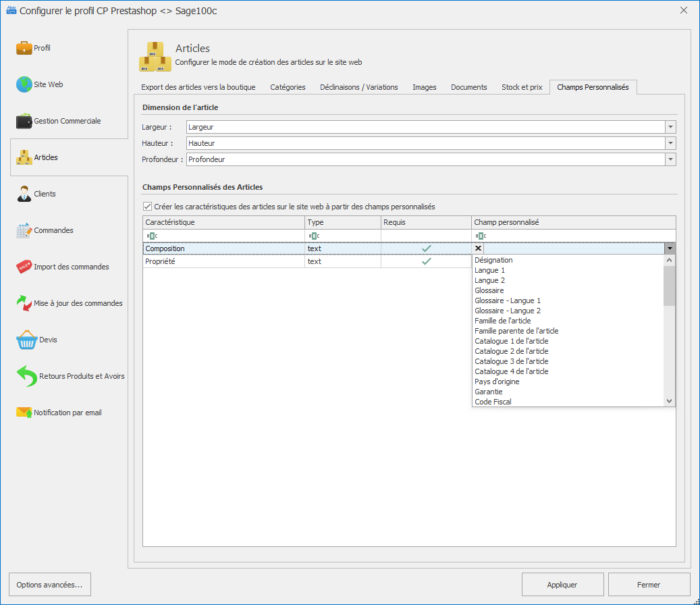Select the Propriété row cell
Viewport: 700px width, 605px height.
point(224,261)
